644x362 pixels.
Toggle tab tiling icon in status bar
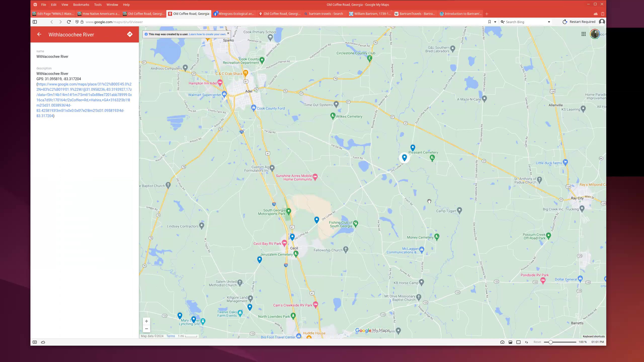click(x=518, y=342)
